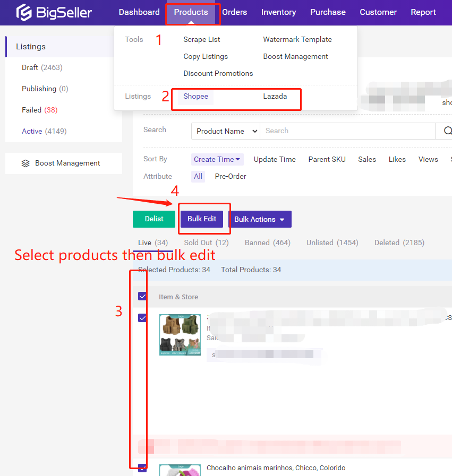Open the Report menu
Screen dimensions: 452x476
tap(423, 12)
